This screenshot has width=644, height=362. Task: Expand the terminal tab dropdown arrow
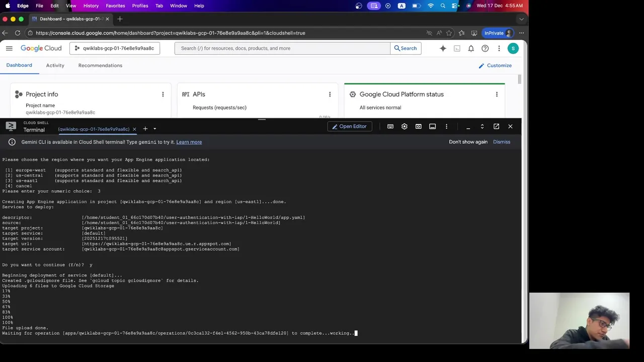[154, 129]
